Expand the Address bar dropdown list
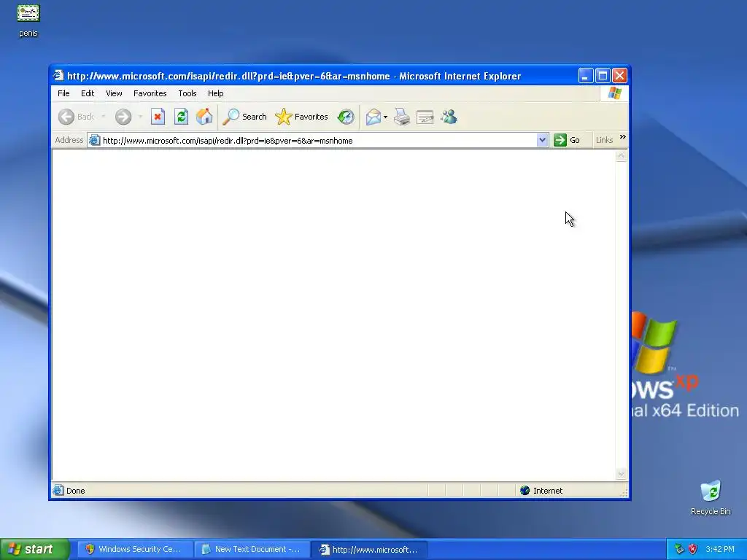 point(542,140)
